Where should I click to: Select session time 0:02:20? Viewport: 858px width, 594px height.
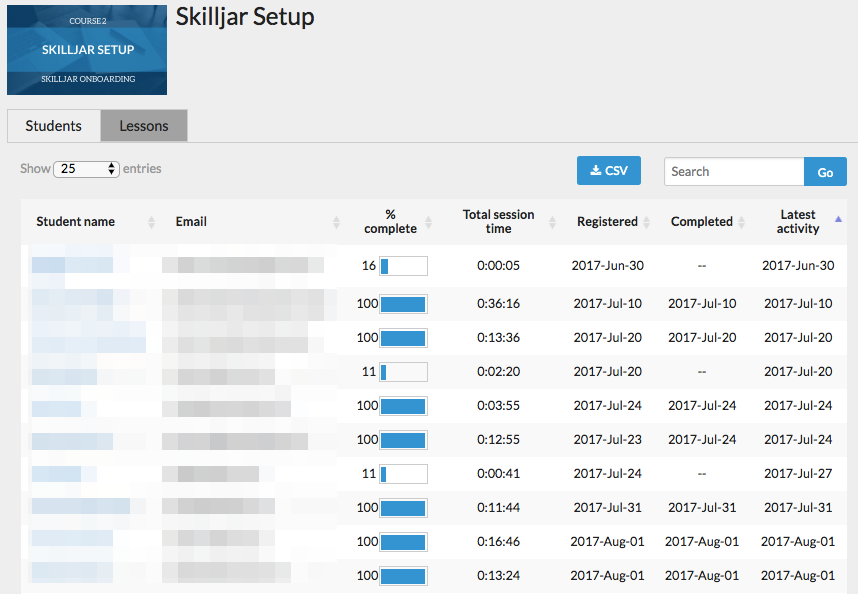click(498, 371)
